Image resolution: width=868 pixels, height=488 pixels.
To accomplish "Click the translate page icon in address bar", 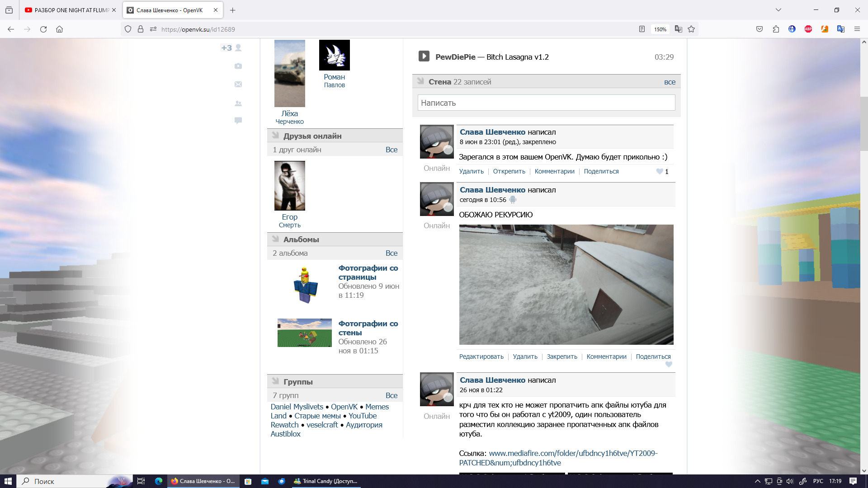I will [x=678, y=29].
